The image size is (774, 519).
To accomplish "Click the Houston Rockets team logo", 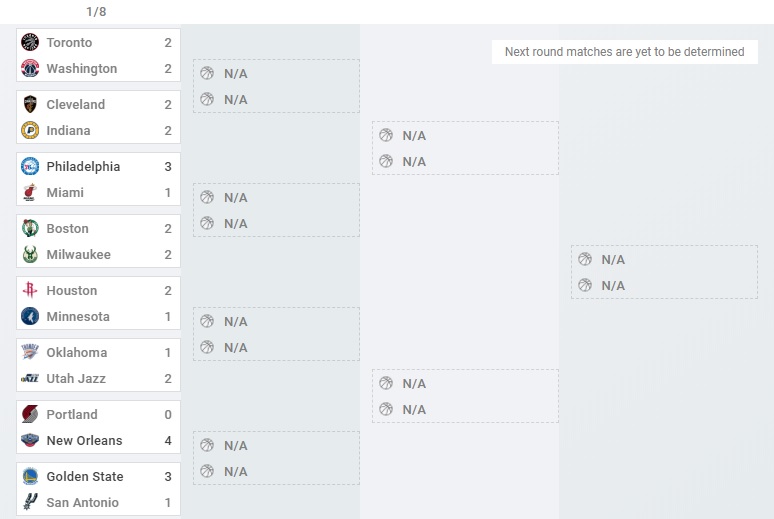I will point(30,291).
